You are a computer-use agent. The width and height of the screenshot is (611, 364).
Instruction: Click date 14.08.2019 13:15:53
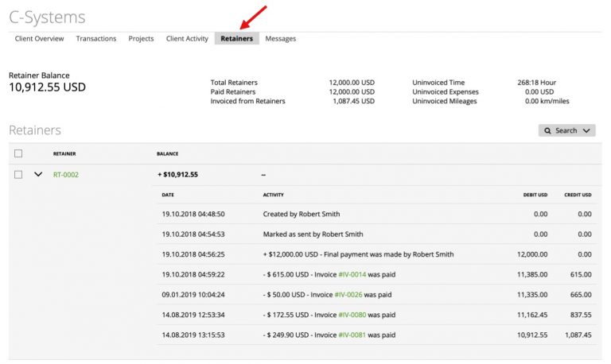tap(193, 335)
